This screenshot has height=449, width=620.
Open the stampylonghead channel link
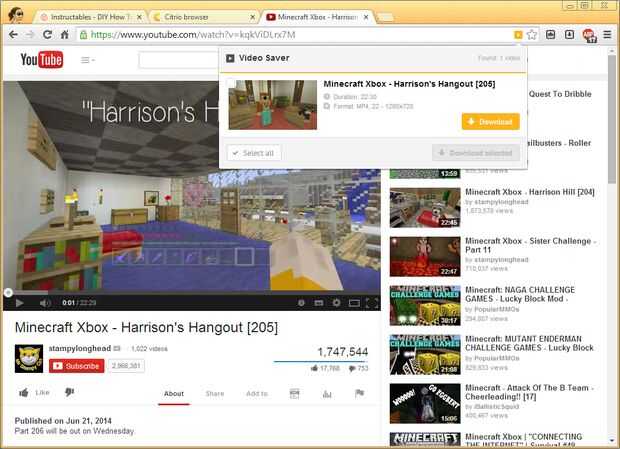[x=79, y=348]
